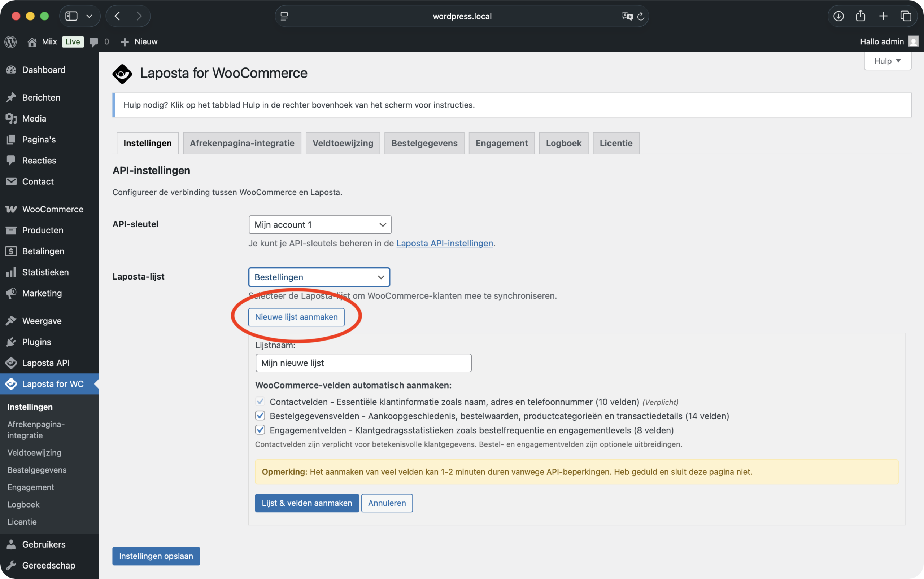Open Reacties from the sidebar

(39, 160)
